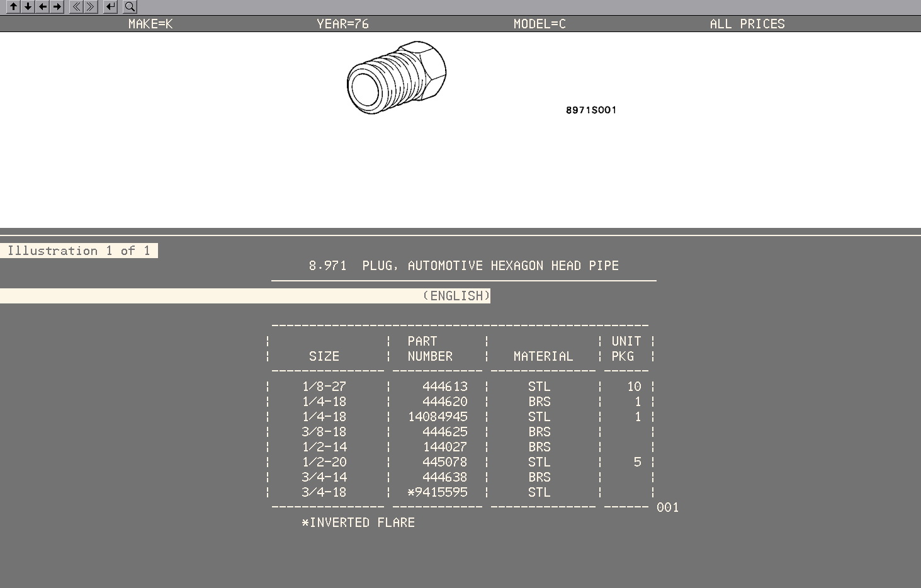Click the MODEL=C header field
This screenshot has height=588, width=921.
coord(540,24)
